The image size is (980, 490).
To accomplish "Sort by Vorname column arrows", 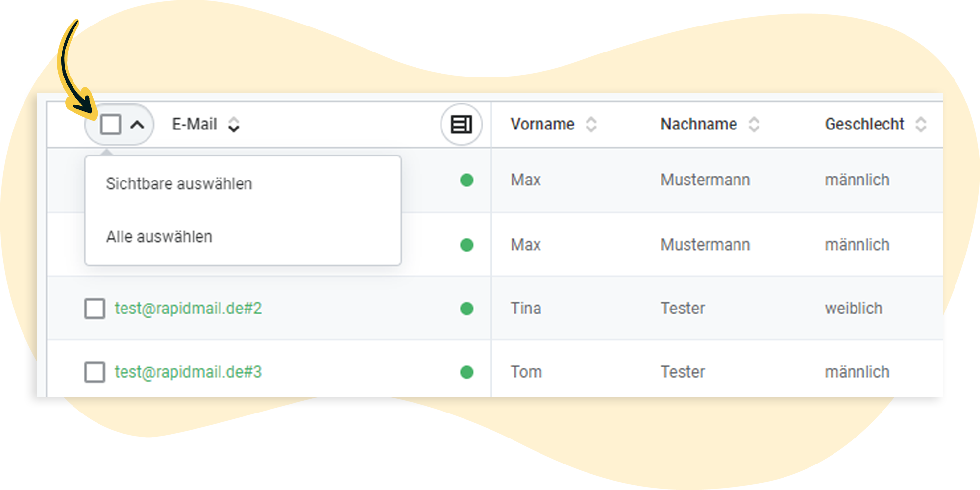I will tap(591, 125).
